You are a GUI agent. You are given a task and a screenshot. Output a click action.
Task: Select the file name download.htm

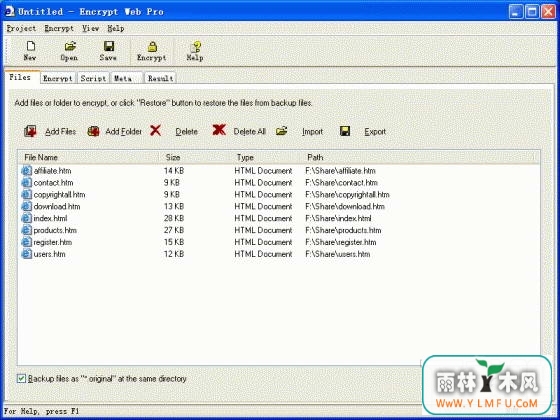pos(57,206)
